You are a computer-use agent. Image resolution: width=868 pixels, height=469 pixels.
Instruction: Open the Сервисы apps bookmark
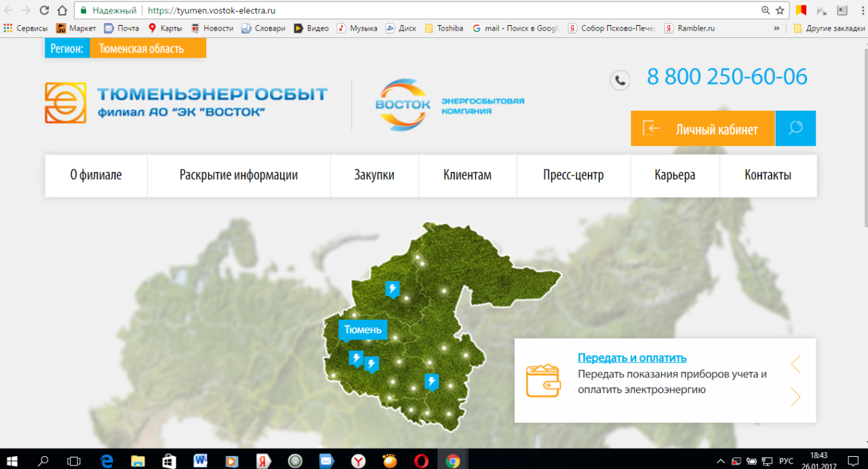coord(26,29)
